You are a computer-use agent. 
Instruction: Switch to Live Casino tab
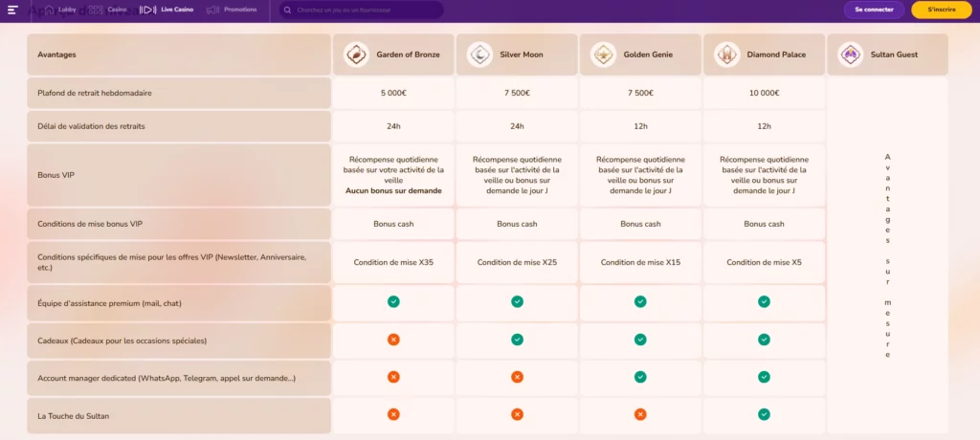(x=167, y=10)
